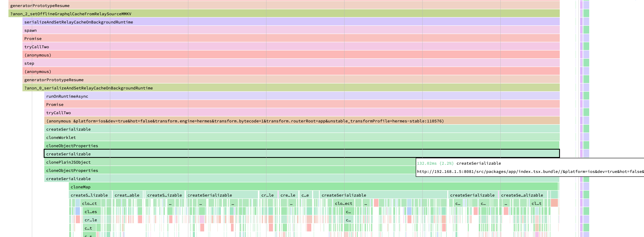Select the createS…lizable frame under cloneMap

tap(90, 195)
